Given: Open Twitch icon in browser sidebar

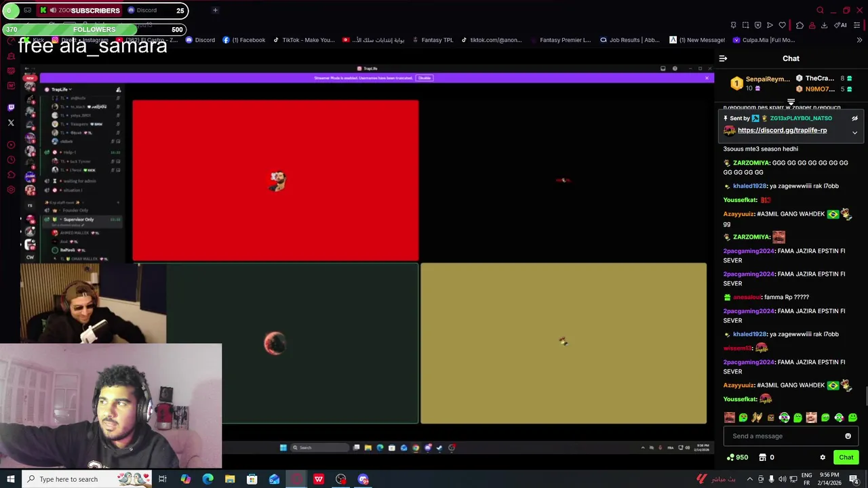Looking at the screenshot, I should pyautogui.click(x=11, y=107).
